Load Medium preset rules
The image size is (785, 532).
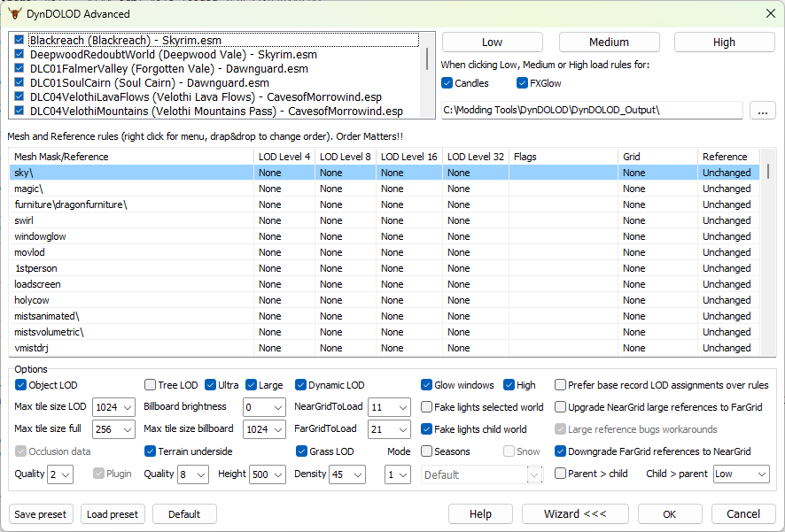point(609,42)
